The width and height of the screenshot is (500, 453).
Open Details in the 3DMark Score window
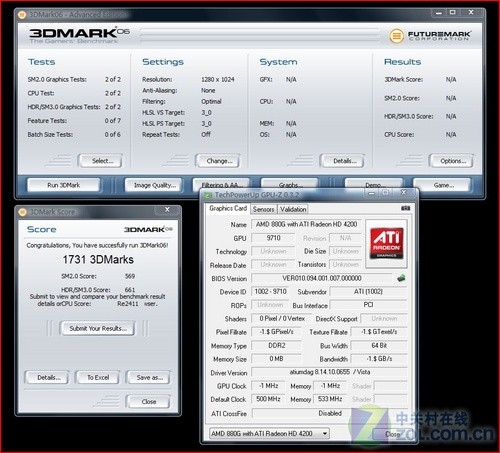[48, 378]
